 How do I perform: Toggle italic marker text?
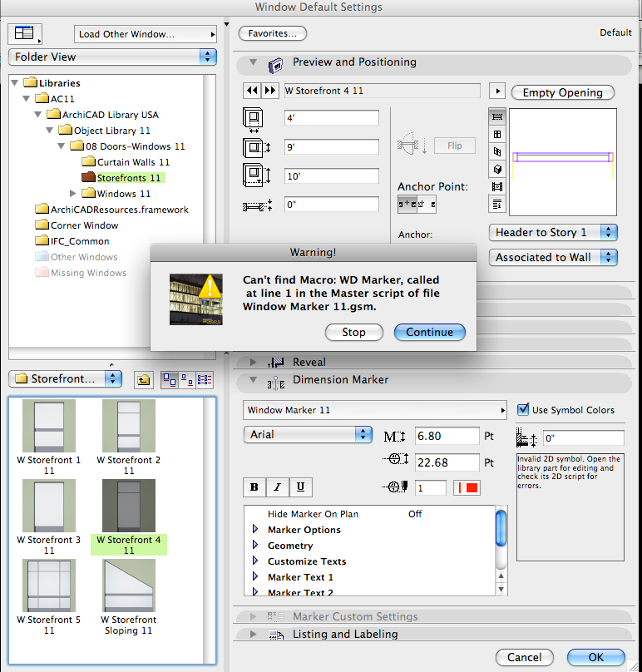coord(277,487)
